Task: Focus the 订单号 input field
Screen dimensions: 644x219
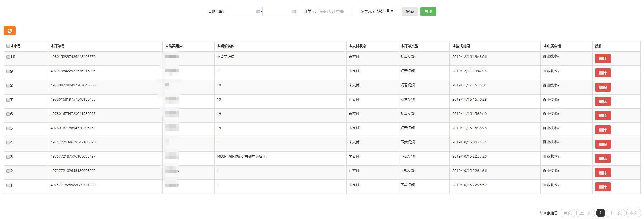Action: tap(335, 12)
